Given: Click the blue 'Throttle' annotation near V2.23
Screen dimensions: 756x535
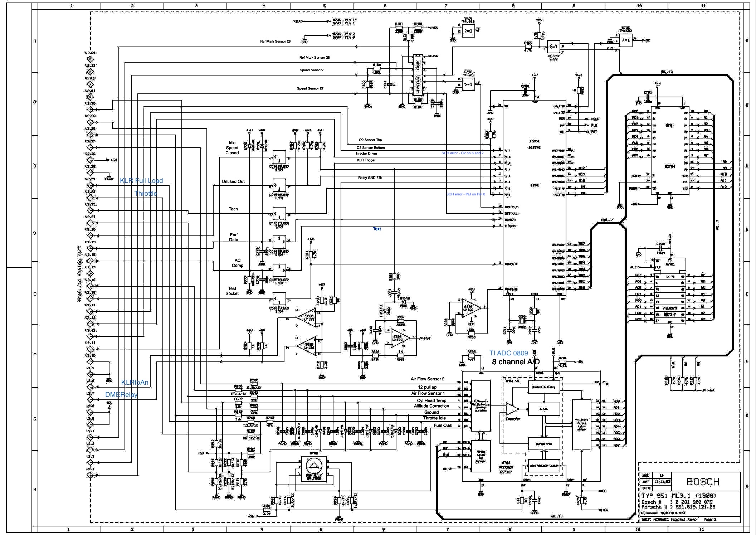Looking at the screenshot, I should pyautogui.click(x=146, y=194).
